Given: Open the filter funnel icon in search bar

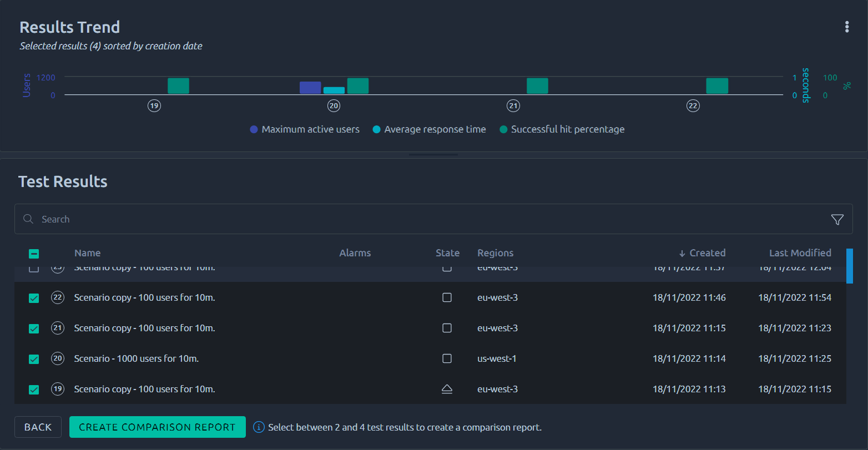Looking at the screenshot, I should point(837,220).
